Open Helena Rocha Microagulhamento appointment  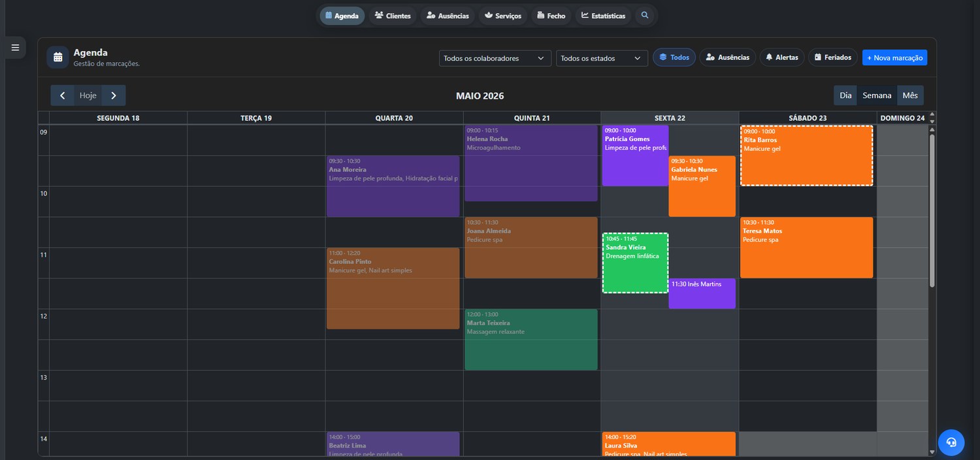pyautogui.click(x=531, y=163)
